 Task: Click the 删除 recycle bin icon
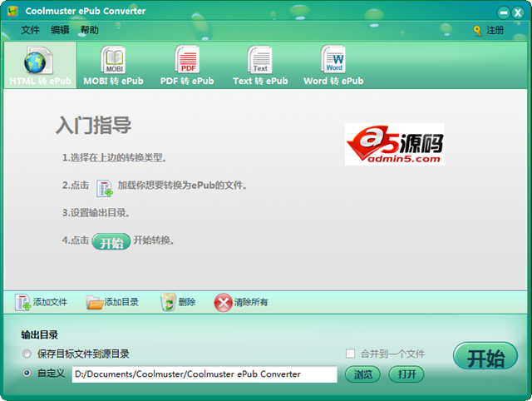[168, 302]
